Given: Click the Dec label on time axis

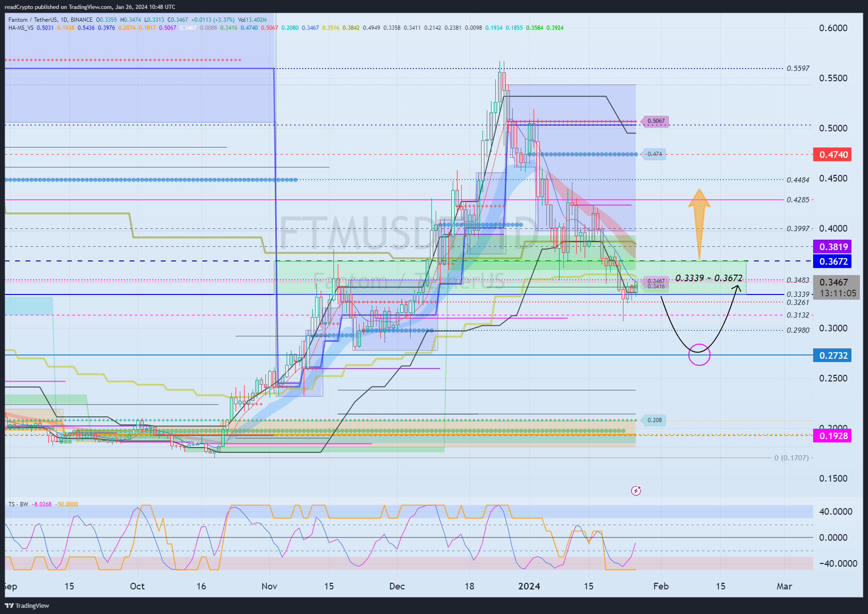Looking at the screenshot, I should (397, 586).
